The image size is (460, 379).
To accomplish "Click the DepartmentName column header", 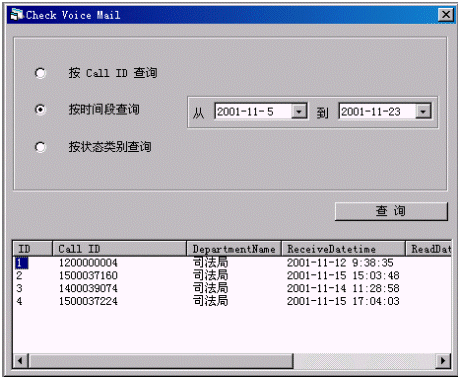I will point(234,249).
